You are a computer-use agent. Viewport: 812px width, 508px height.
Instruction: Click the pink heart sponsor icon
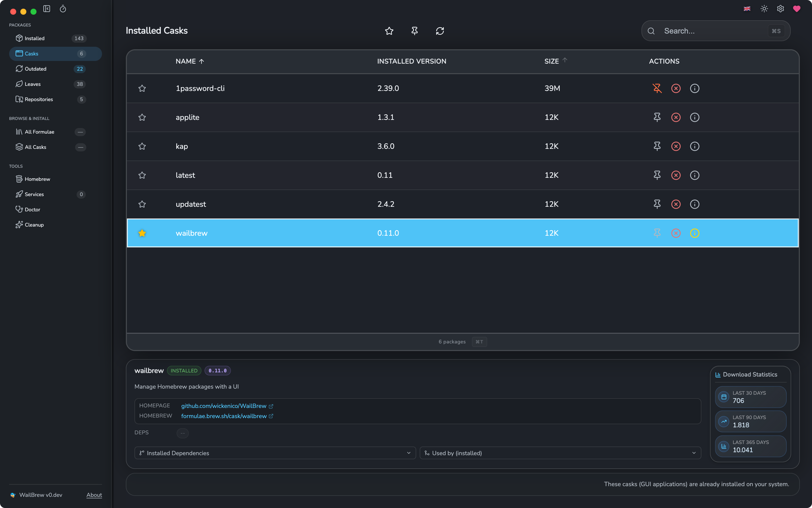(x=797, y=9)
